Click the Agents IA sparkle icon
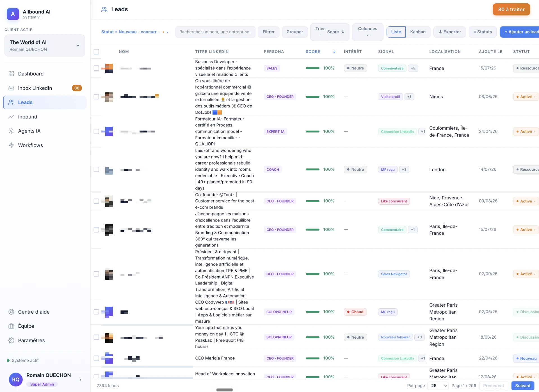Image resolution: width=539 pixels, height=392 pixels. 11,131
